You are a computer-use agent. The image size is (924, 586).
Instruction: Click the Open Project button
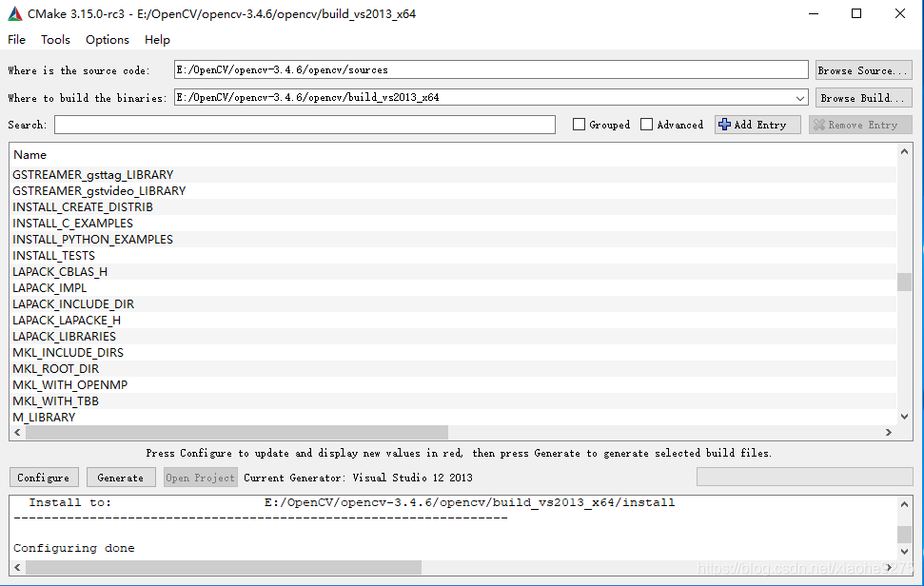200,477
